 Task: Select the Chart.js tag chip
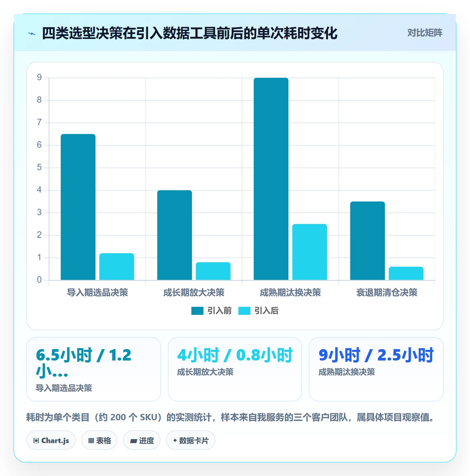[51, 440]
